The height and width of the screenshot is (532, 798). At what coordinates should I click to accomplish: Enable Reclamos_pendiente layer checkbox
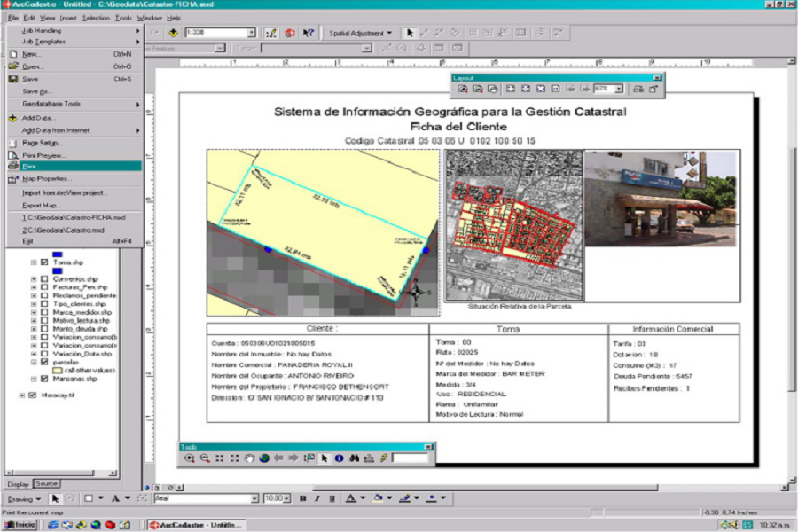click(44, 295)
